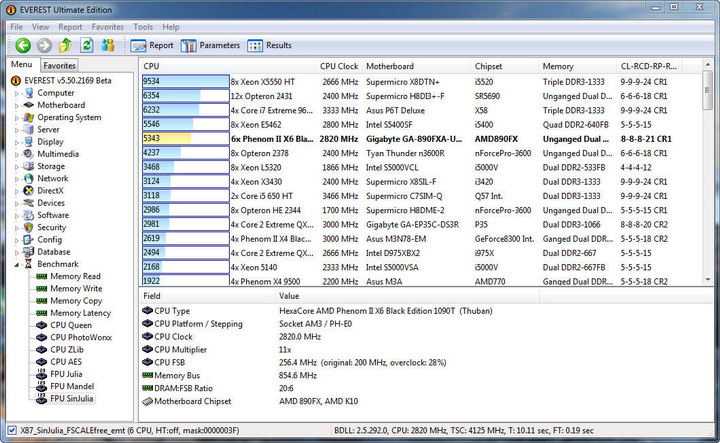Expand the Operating System node

(x=17, y=118)
